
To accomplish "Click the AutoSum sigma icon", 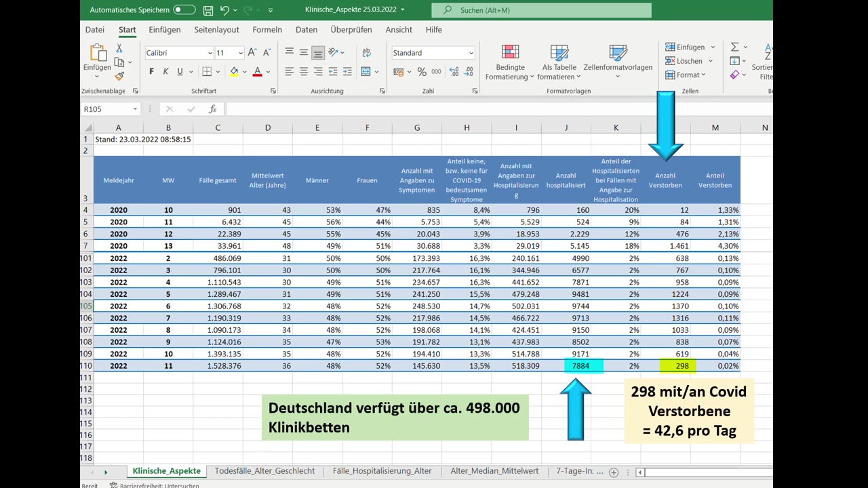I will click(x=734, y=47).
